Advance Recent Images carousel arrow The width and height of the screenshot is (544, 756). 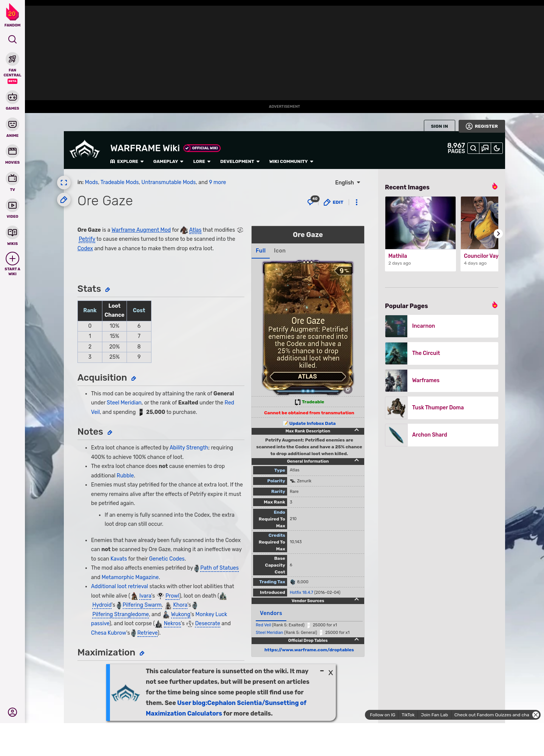[498, 234]
